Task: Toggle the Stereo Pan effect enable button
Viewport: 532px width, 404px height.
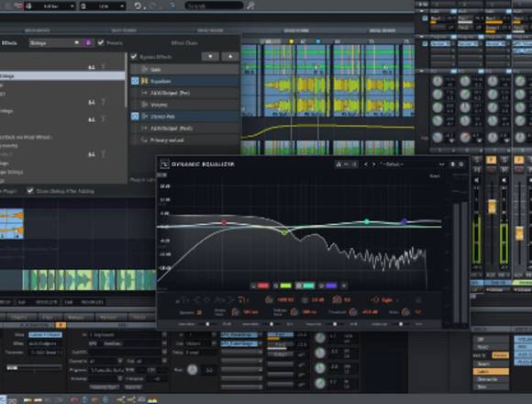Action: tap(135, 117)
